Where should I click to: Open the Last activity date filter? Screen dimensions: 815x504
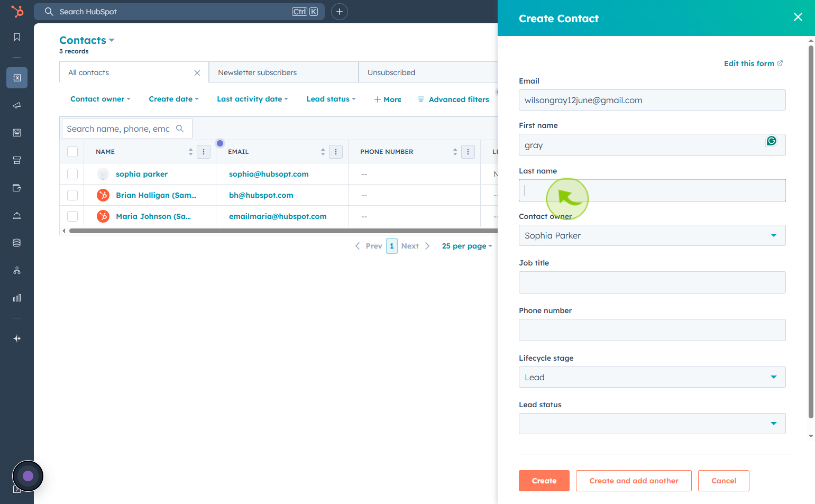(253, 99)
